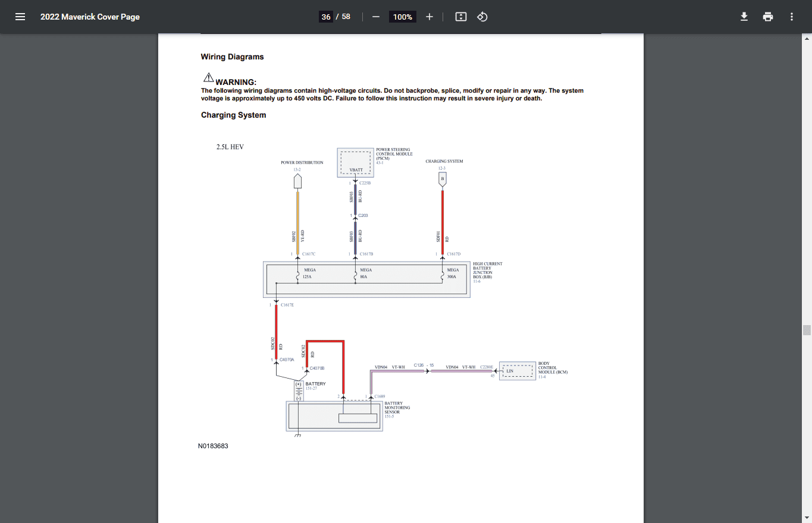Edit the current page number field

[326, 17]
